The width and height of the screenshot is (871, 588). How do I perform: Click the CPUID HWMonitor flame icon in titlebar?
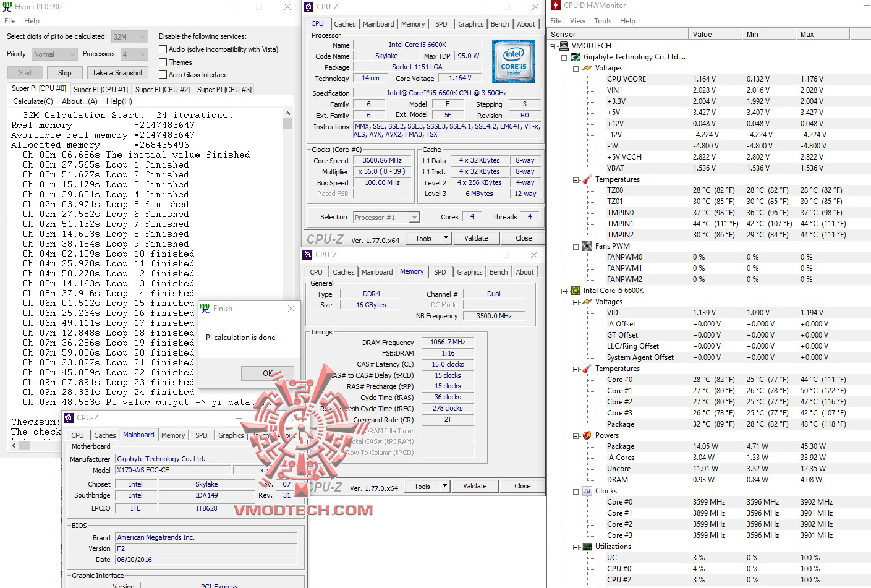tap(556, 6)
